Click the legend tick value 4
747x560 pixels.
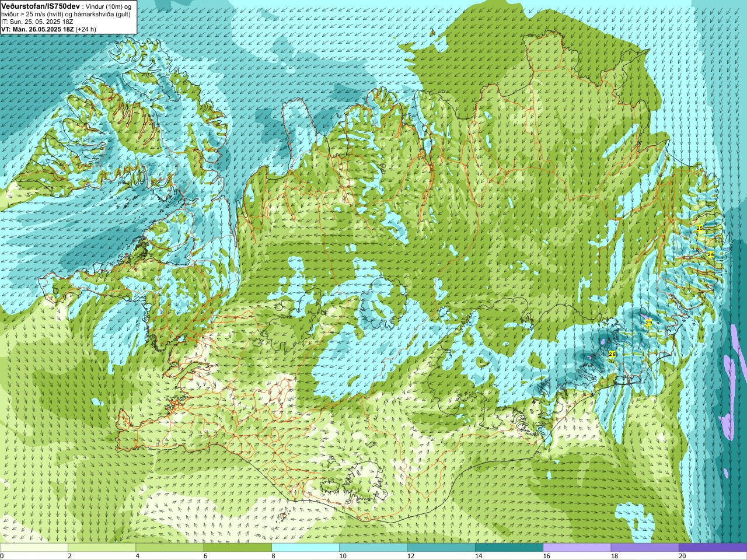click(138, 556)
